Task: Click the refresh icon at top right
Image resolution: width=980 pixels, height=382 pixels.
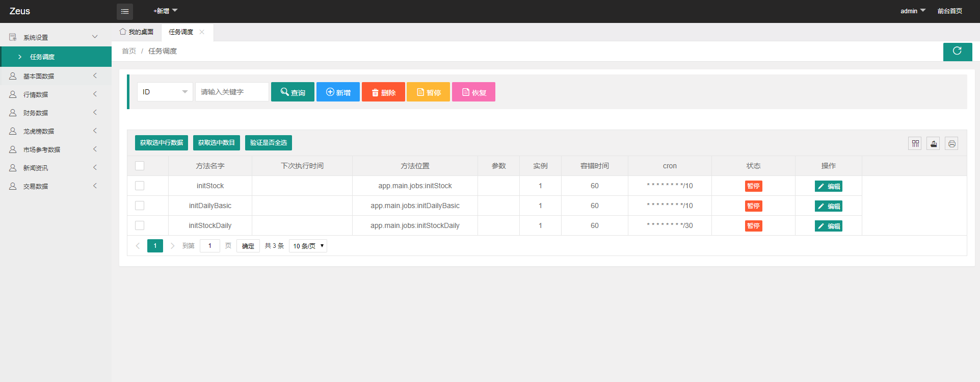Action: click(x=957, y=51)
